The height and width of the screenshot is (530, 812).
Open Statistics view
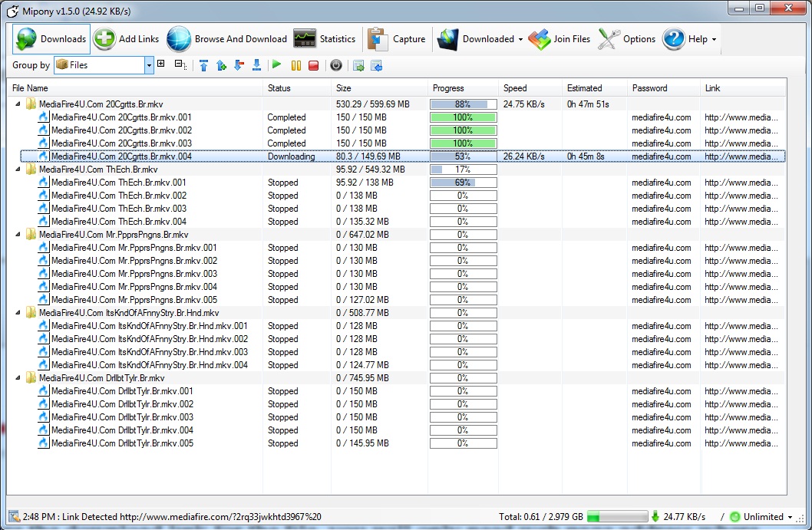click(x=324, y=39)
